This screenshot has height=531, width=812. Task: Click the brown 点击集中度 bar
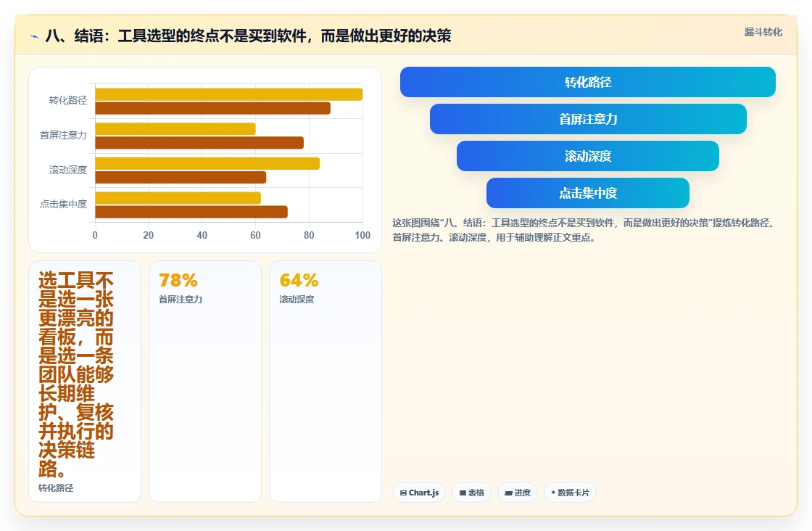click(x=191, y=212)
